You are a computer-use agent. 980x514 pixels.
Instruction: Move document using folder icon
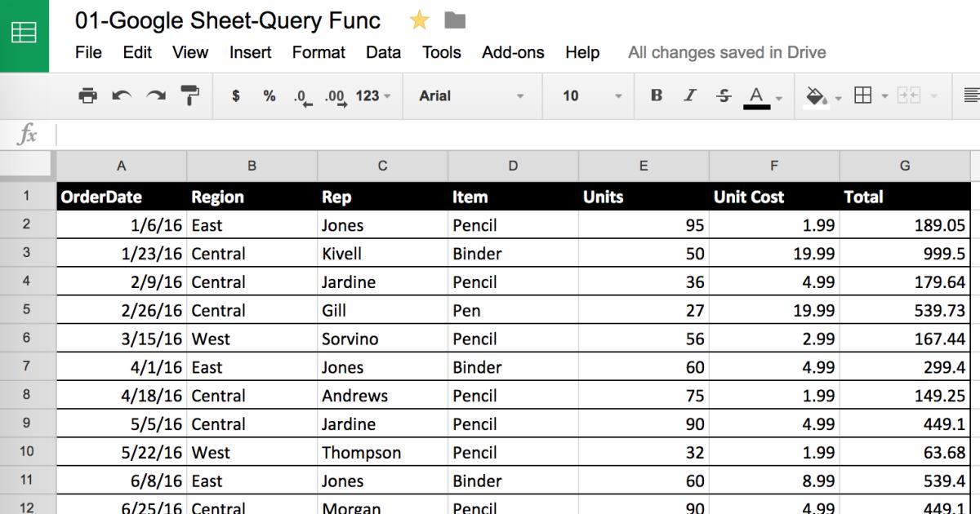coord(455,21)
